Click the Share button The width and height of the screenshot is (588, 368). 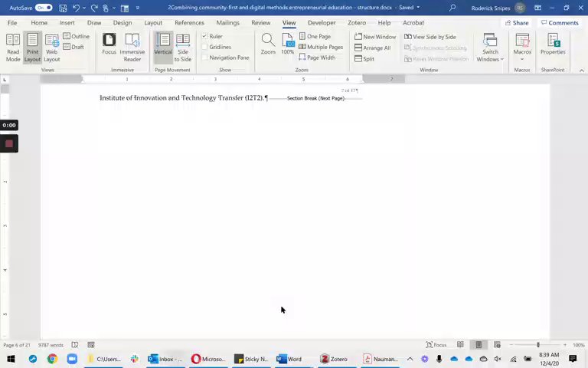click(516, 23)
